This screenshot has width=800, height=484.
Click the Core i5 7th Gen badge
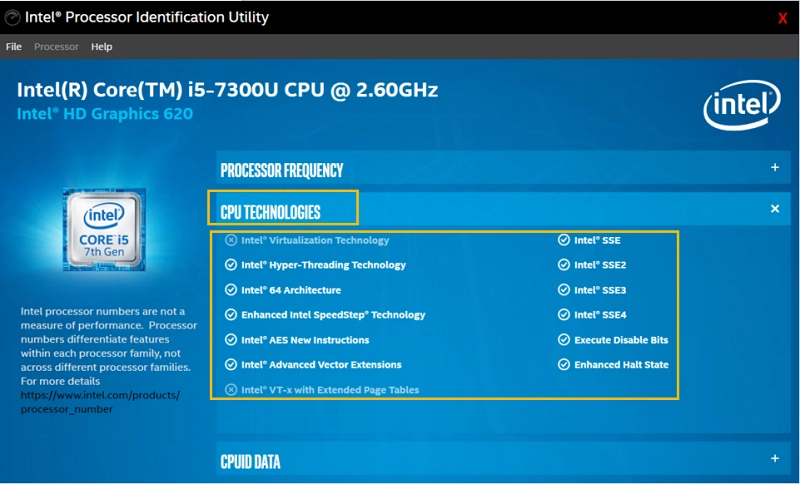[104, 230]
